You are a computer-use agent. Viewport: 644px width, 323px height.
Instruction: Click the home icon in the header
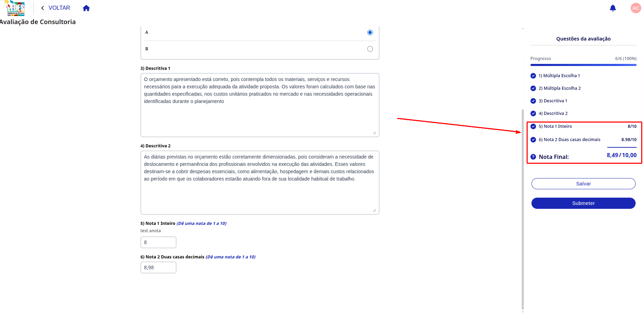[x=86, y=8]
